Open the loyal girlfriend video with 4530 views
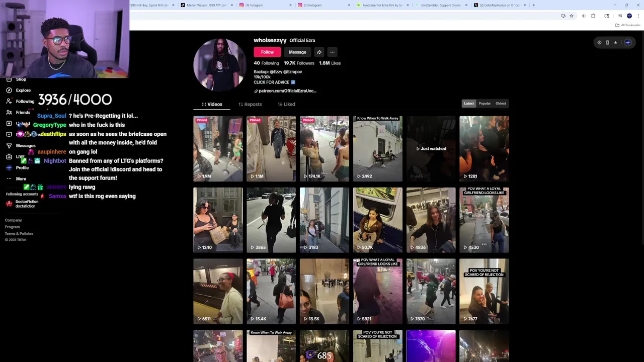 484,220
